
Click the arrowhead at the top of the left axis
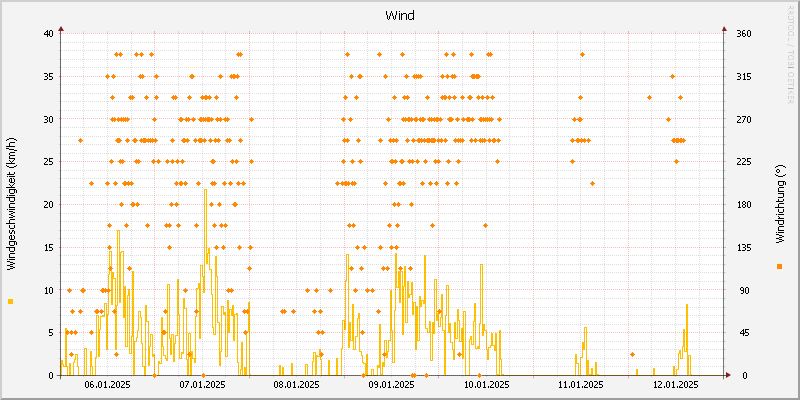tap(61, 29)
